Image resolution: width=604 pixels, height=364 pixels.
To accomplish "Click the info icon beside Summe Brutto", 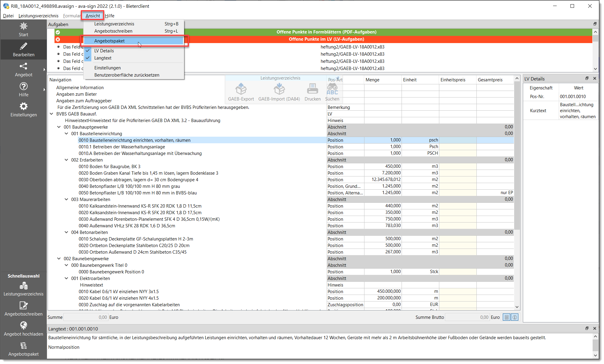I will point(514,317).
